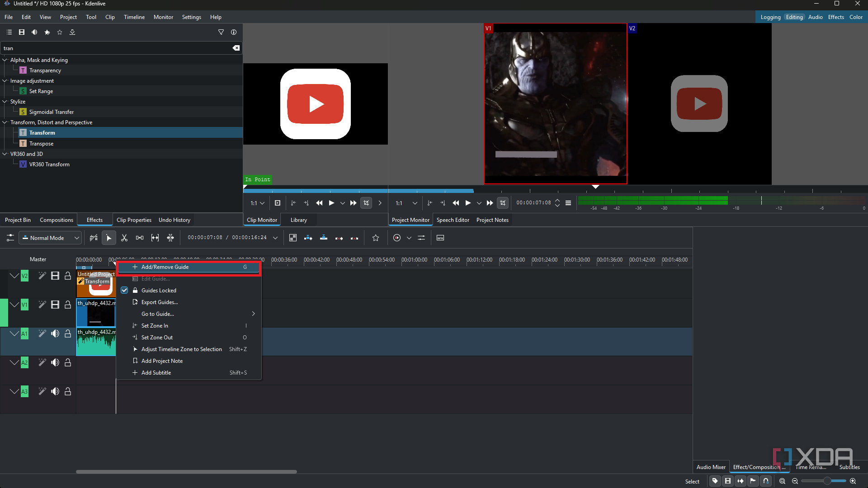Collapse the V2 track chevron

(14, 276)
